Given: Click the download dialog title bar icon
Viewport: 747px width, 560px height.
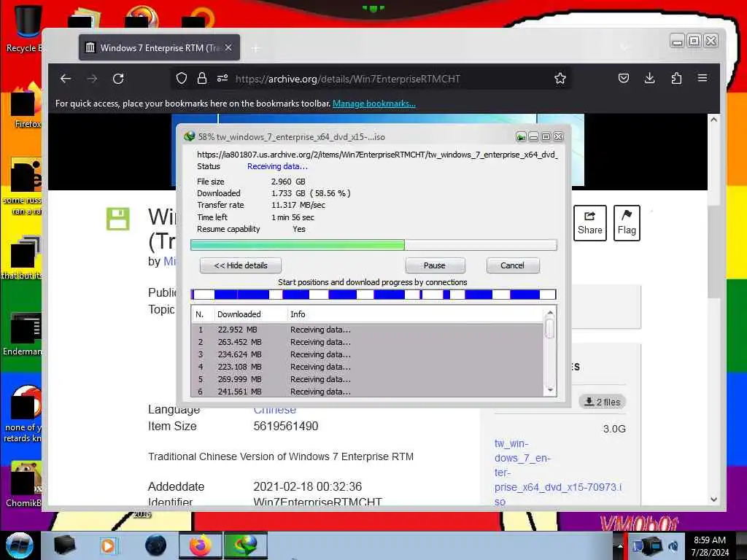Looking at the screenshot, I should 190,136.
